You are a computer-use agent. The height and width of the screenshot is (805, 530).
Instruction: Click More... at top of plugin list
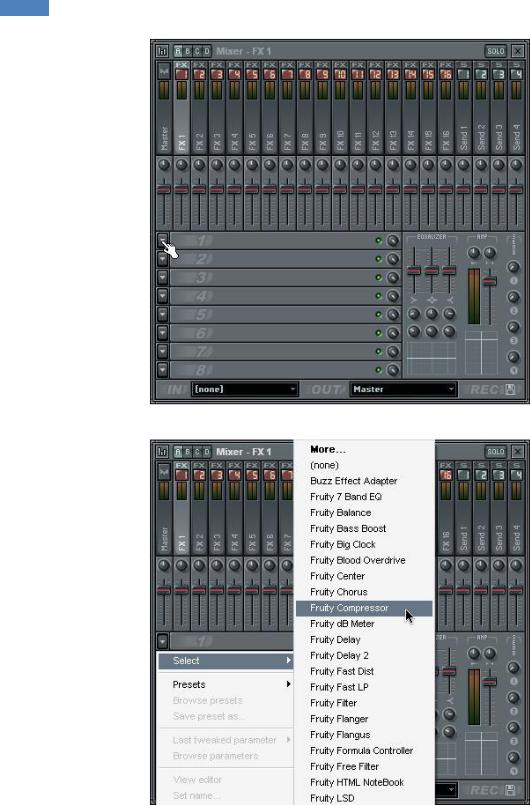(364, 449)
